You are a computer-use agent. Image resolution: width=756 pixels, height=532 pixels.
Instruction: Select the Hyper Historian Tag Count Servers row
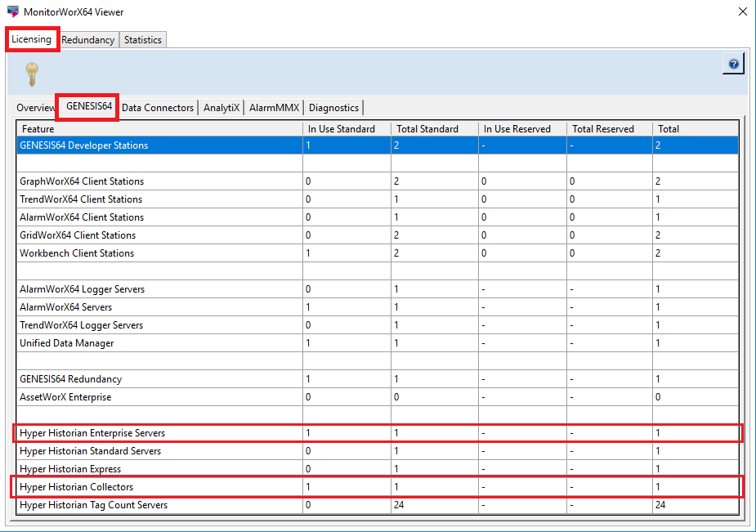(x=378, y=505)
